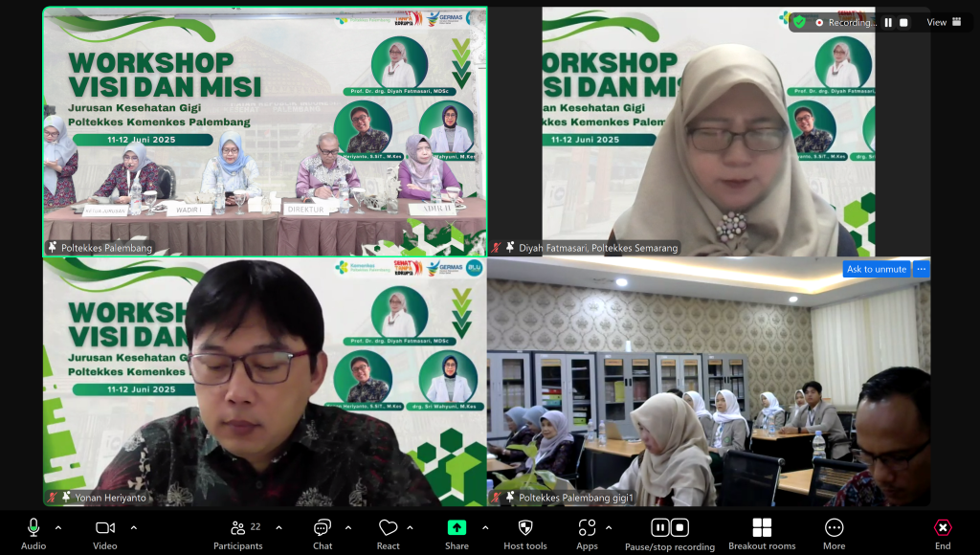Expand audio options arrow next to Audio
980x555 pixels.
[x=57, y=527]
